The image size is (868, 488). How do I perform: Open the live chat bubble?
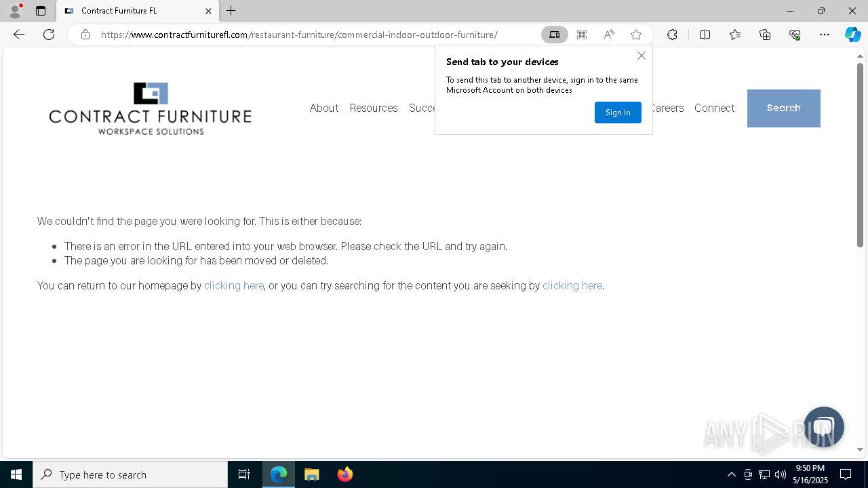pyautogui.click(x=824, y=427)
